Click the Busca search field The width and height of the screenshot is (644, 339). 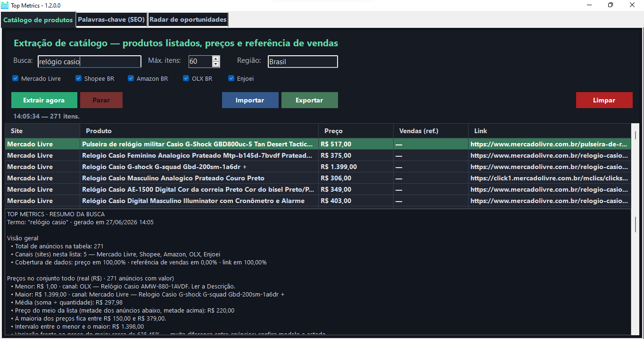tap(90, 61)
